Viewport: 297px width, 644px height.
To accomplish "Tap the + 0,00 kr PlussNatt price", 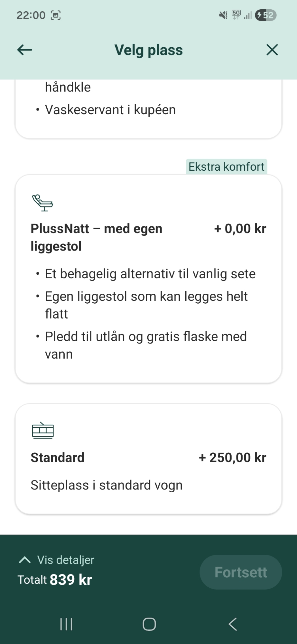I will [x=240, y=229].
